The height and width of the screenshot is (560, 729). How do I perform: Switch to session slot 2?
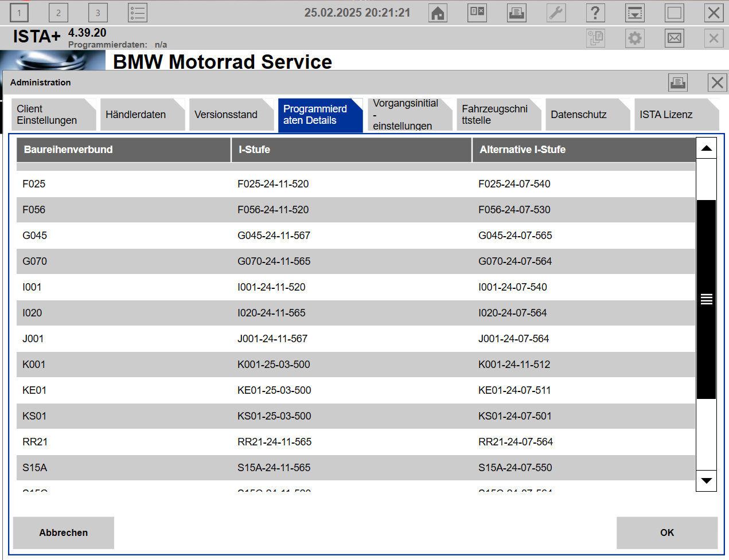(58, 13)
